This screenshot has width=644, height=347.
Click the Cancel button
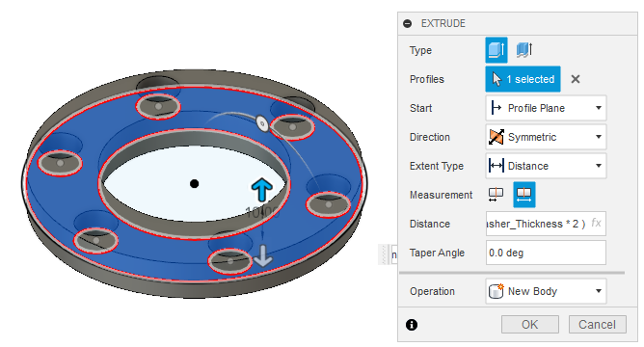[x=597, y=325]
